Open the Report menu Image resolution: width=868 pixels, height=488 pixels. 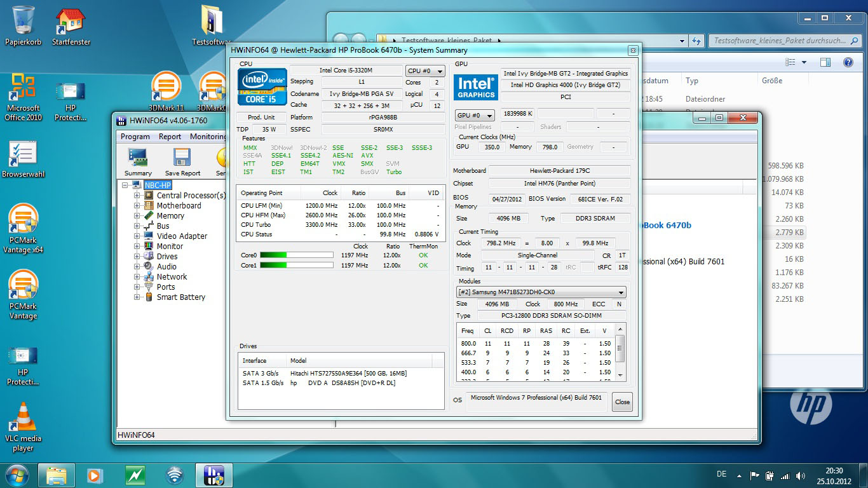coord(170,137)
